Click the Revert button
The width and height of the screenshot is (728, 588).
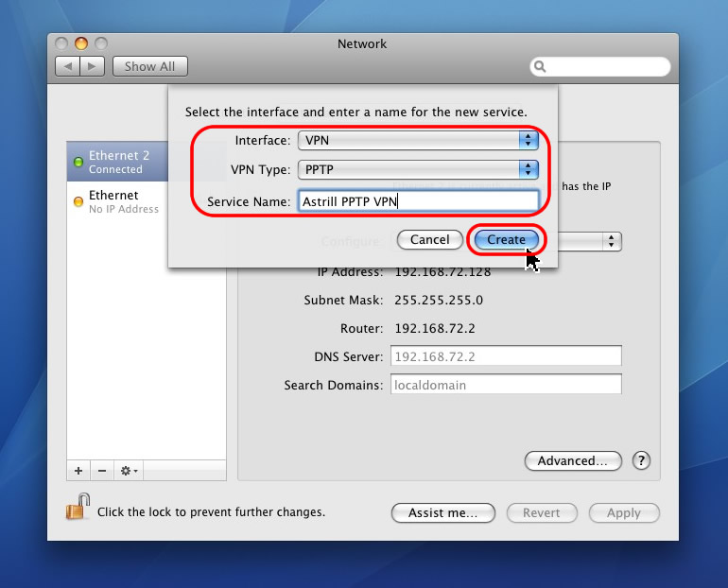tap(542, 512)
